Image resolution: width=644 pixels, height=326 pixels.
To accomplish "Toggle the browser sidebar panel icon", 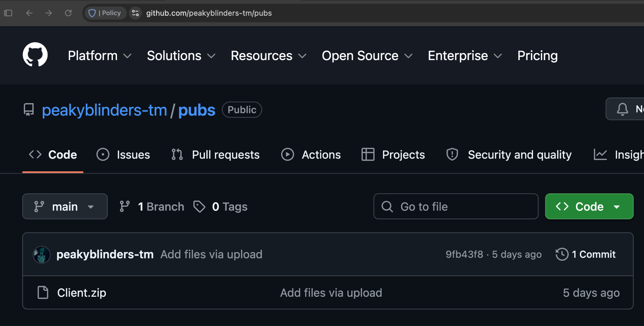I will (x=8, y=13).
